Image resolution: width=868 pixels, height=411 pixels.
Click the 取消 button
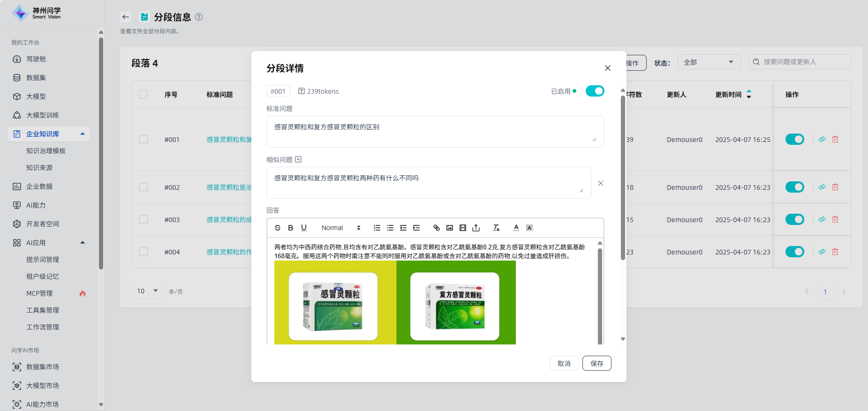[x=564, y=363]
